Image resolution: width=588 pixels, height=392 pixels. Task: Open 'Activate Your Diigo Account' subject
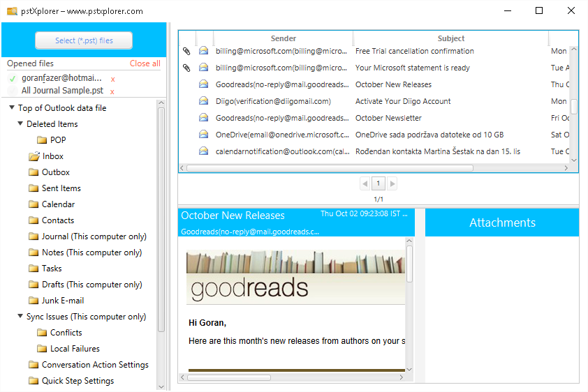point(403,101)
